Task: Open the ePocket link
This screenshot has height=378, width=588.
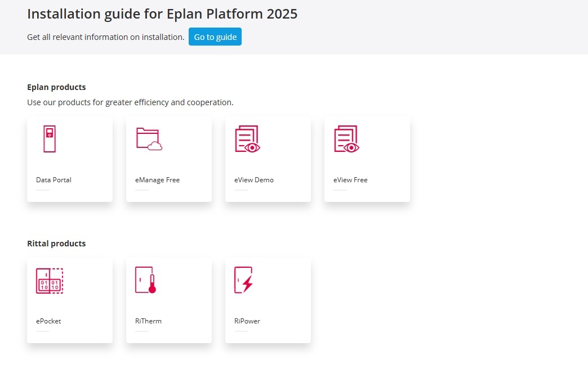Action: 48,321
